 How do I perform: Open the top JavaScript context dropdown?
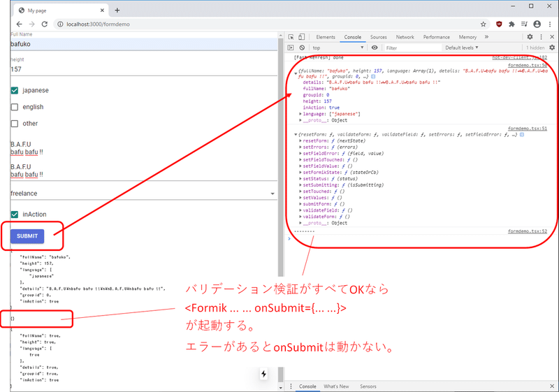(x=337, y=48)
